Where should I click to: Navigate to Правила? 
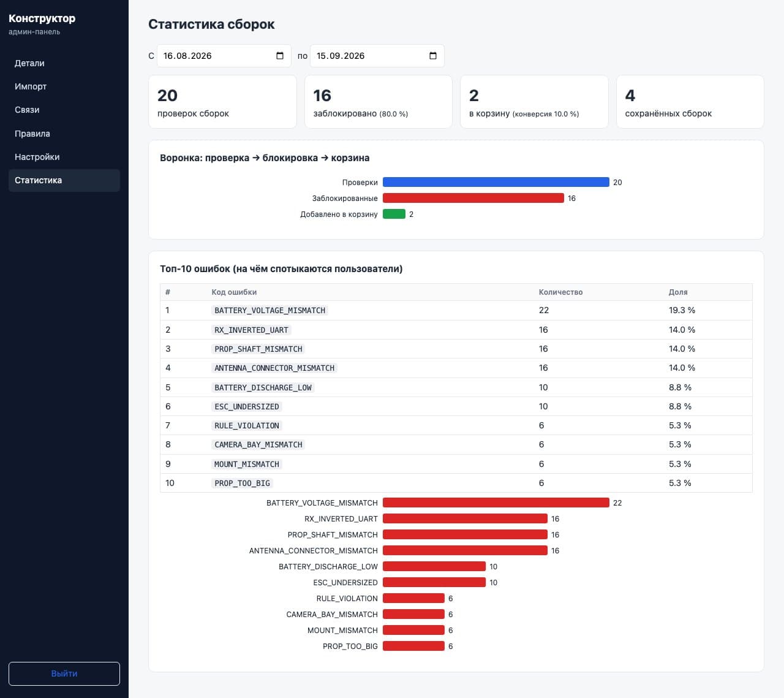pos(64,134)
